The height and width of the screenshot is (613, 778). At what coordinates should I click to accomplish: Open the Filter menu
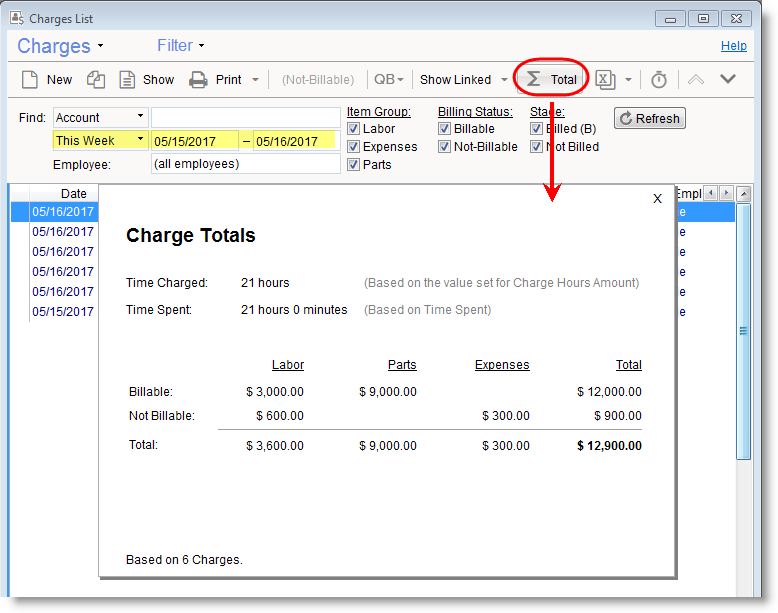[x=180, y=45]
